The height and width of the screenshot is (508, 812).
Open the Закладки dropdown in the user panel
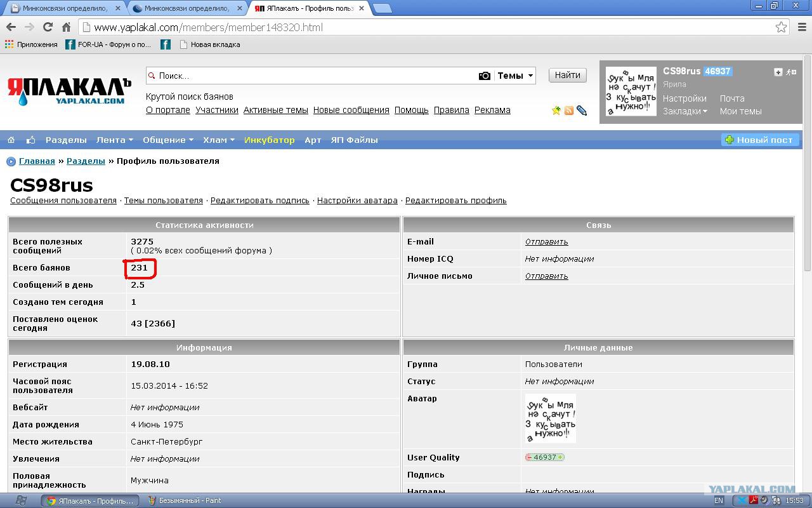tap(685, 111)
